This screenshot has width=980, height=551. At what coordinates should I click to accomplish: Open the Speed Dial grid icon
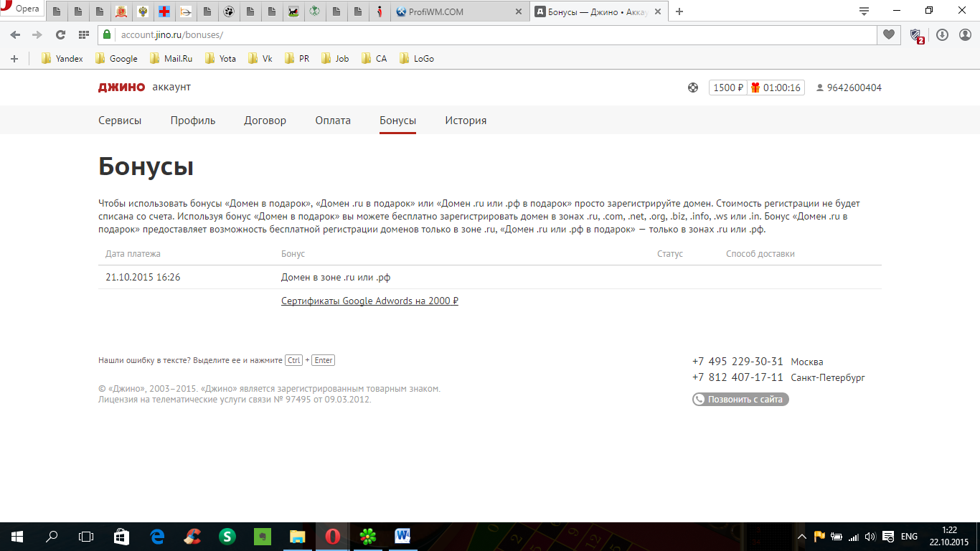click(84, 34)
